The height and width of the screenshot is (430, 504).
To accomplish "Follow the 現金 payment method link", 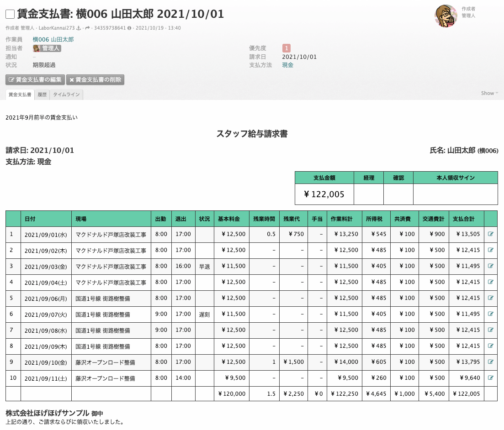I will coord(288,65).
